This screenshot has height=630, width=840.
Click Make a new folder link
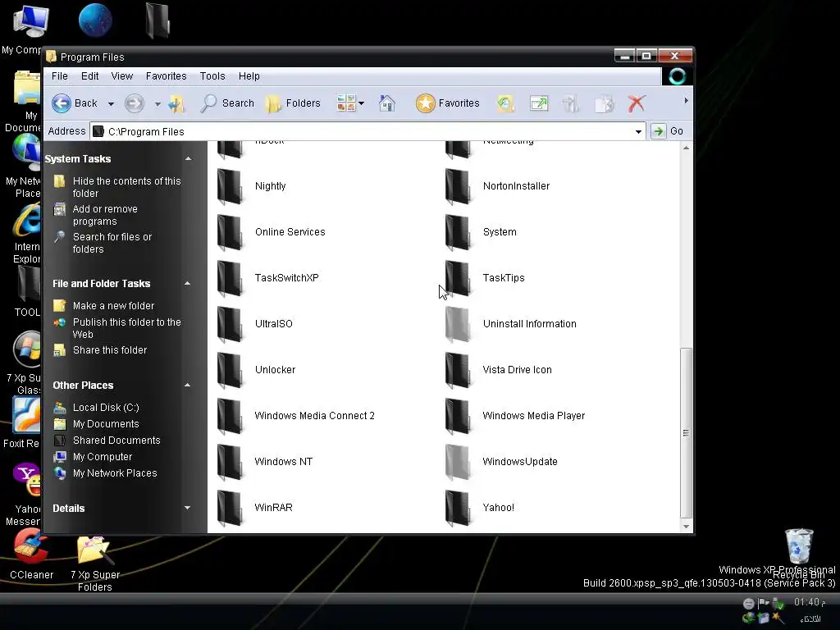coord(113,306)
